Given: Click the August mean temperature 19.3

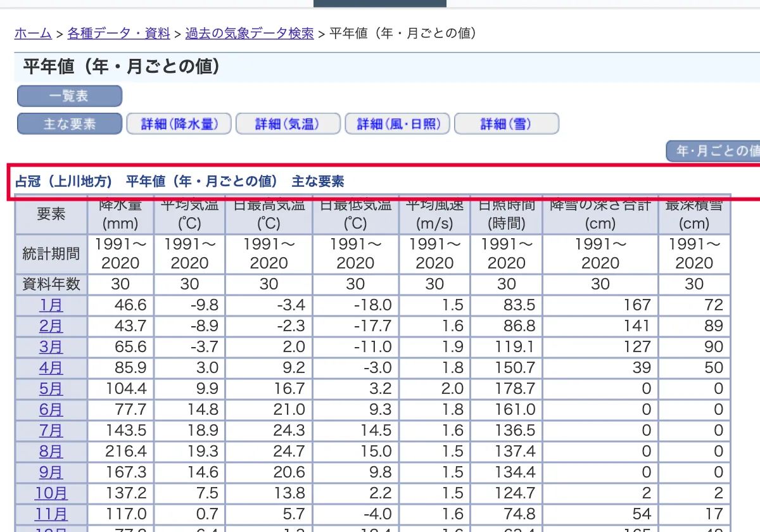Looking at the screenshot, I should pyautogui.click(x=203, y=452).
